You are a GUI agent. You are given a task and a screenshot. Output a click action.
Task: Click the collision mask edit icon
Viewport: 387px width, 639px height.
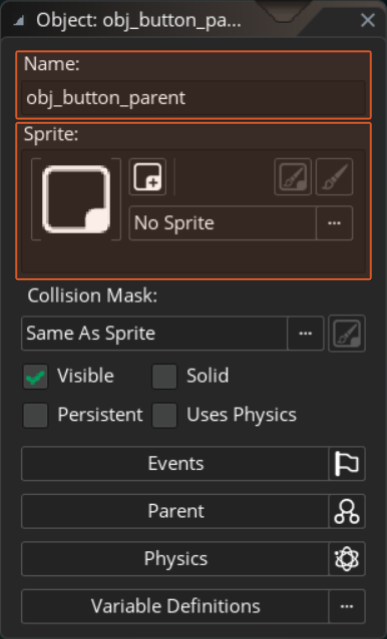coord(347,333)
